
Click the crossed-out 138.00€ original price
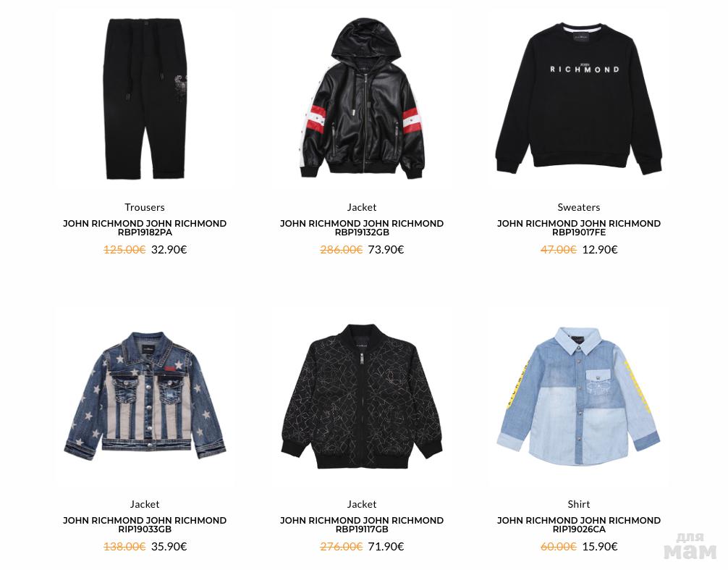tap(124, 546)
